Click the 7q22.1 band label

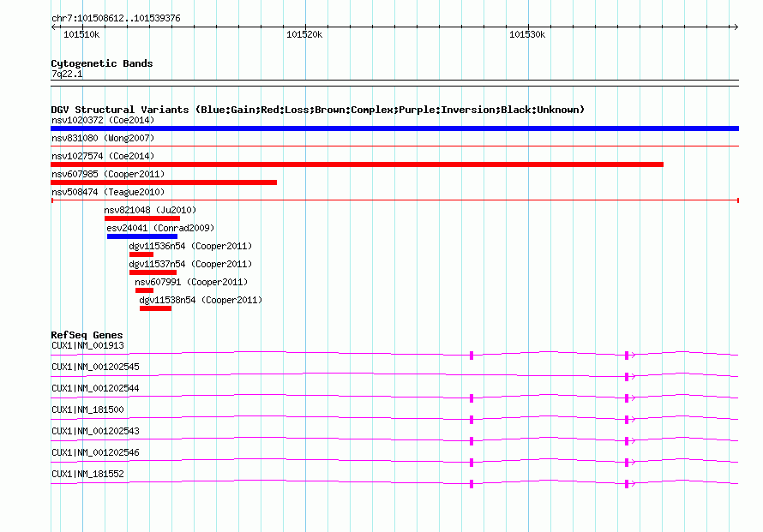click(67, 74)
